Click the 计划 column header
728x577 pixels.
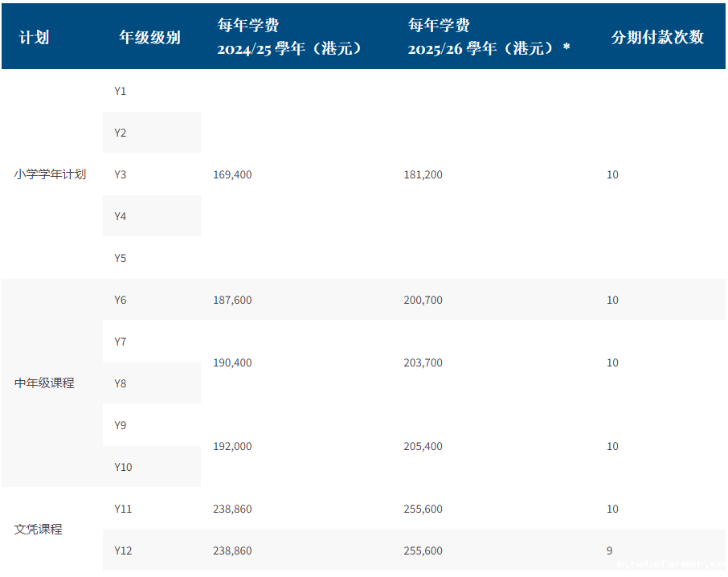coord(34,38)
